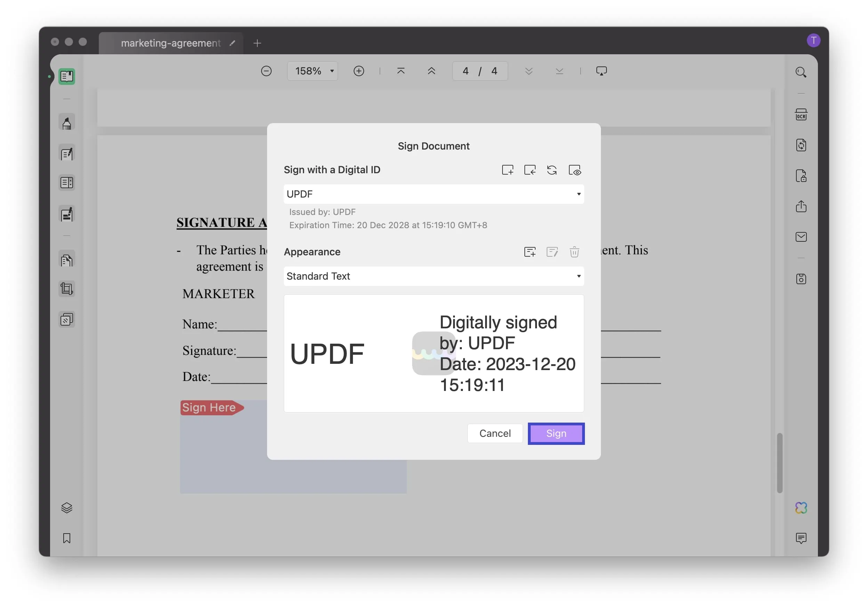868x608 pixels.
Task: Click the digital signature refresh icon
Action: click(x=552, y=170)
